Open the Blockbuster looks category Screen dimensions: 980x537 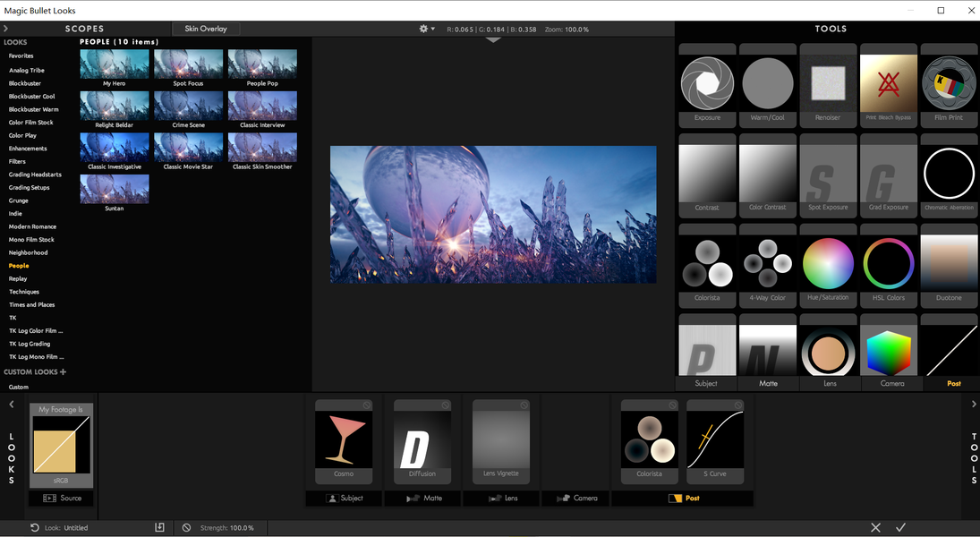click(25, 83)
